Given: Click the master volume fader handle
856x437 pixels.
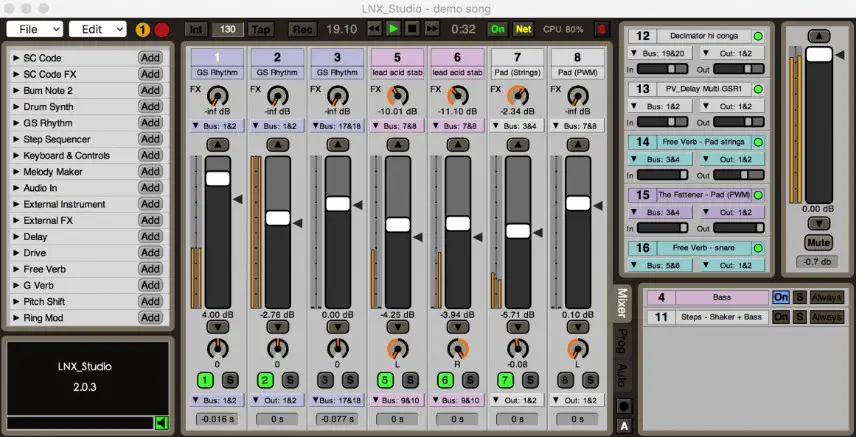Looking at the screenshot, I should (819, 54).
